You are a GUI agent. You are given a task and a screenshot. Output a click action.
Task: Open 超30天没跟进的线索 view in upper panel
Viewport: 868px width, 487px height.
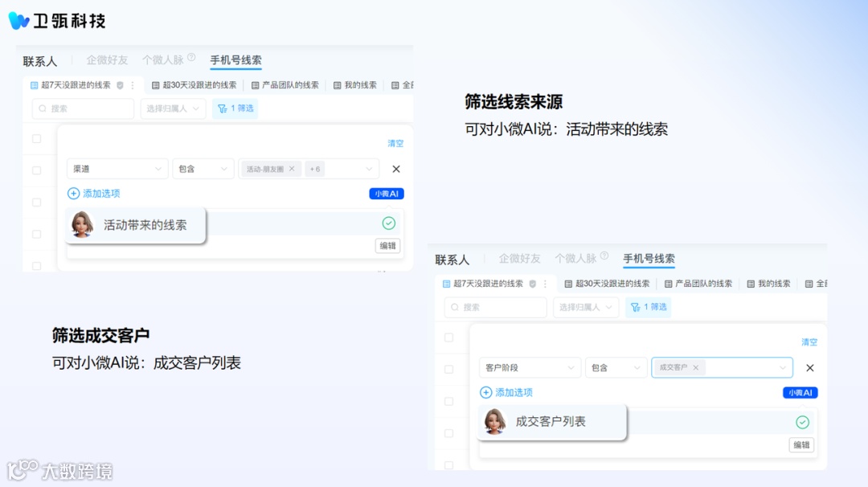click(x=194, y=85)
